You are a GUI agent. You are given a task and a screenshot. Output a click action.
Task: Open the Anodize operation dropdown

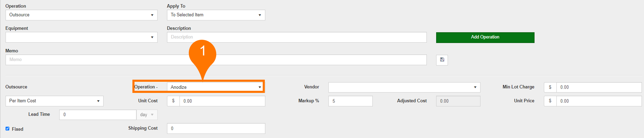coord(216,87)
